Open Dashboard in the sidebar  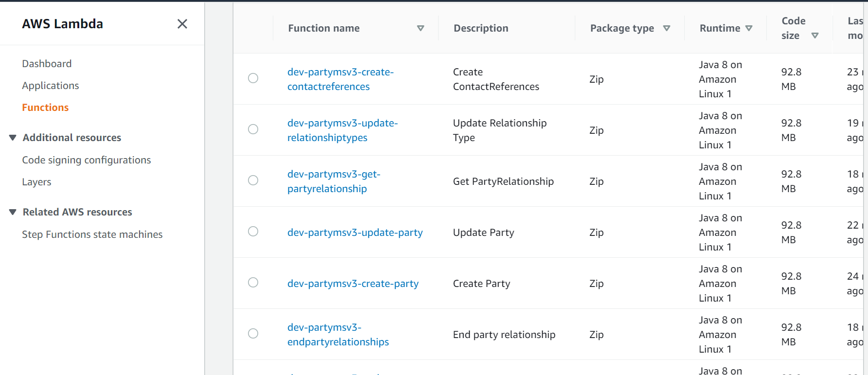(47, 64)
